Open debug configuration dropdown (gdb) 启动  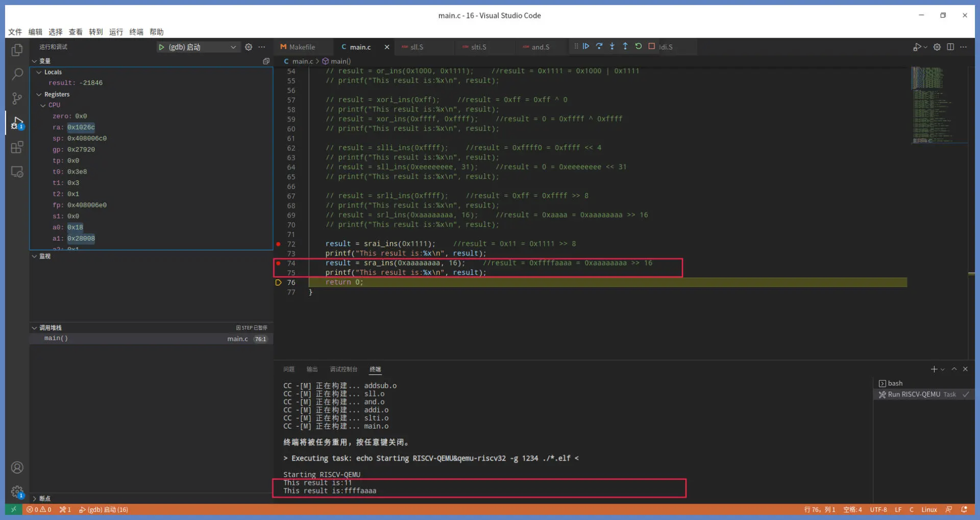point(198,47)
